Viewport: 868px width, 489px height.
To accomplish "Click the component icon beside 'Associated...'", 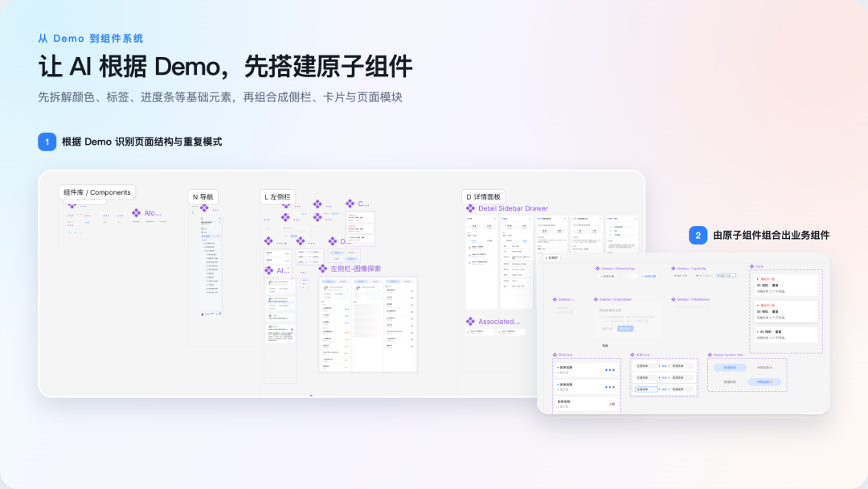I will [470, 321].
